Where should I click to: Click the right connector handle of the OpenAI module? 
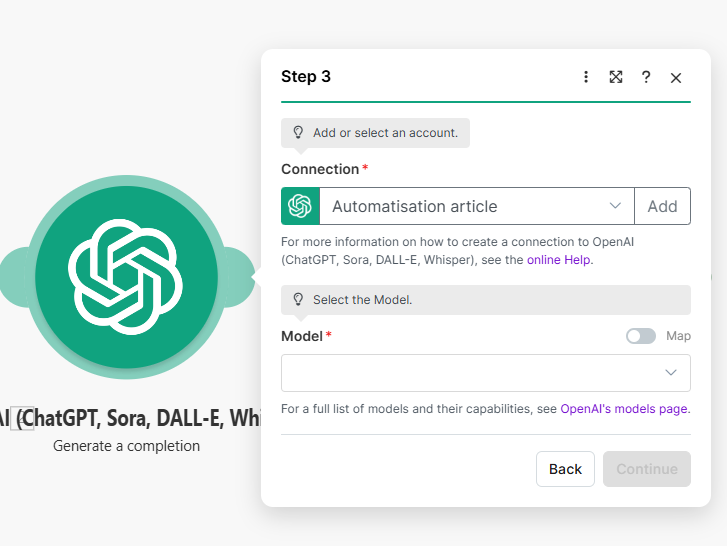click(x=241, y=277)
